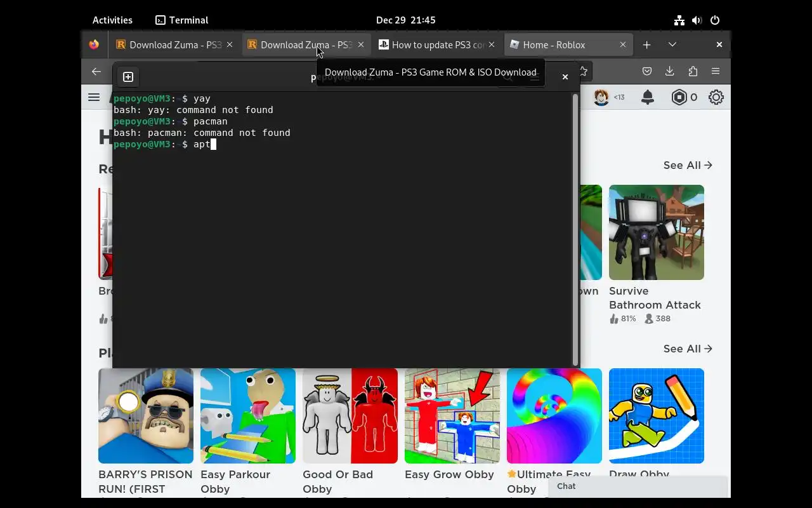Open Roblox Chat panel
Image resolution: width=812 pixels, height=508 pixels.
coord(638,486)
